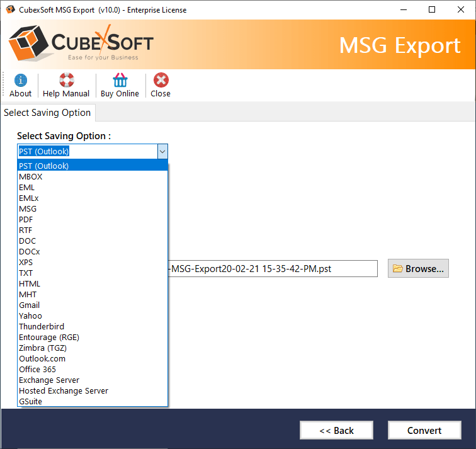The width and height of the screenshot is (476, 449).
Task: Collapse the Select Saving Option dropdown arrow
Action: [162, 151]
